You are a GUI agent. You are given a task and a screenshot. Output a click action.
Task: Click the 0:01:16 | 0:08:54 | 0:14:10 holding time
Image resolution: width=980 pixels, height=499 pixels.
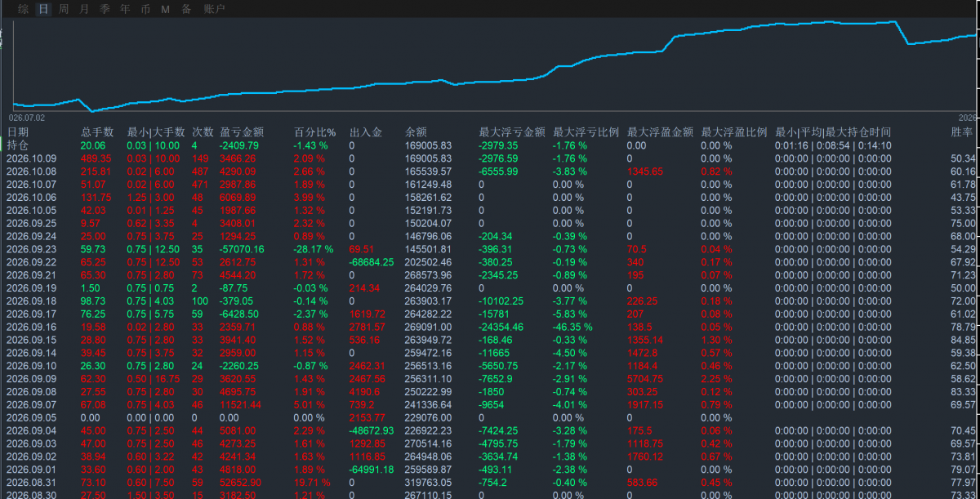click(833, 145)
